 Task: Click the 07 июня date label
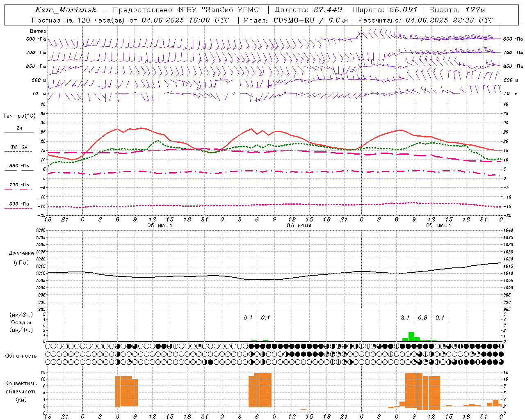438,226
